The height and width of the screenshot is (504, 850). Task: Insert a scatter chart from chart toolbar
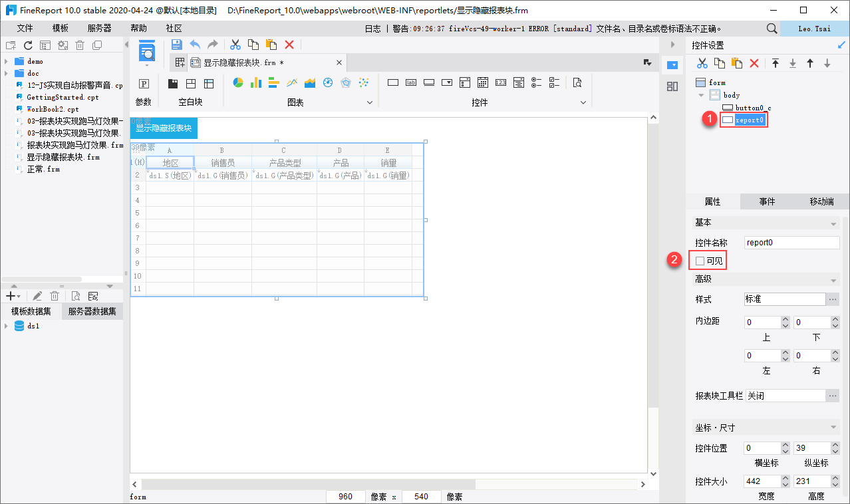coord(364,82)
